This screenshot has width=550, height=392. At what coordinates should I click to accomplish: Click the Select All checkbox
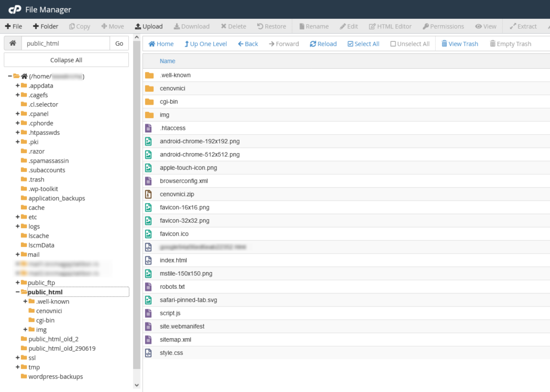click(351, 44)
